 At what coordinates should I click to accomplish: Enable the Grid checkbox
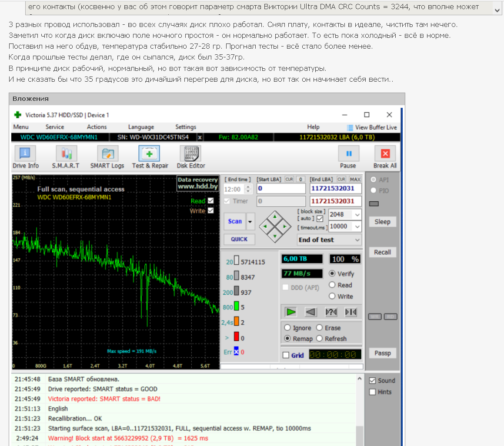[x=286, y=355]
